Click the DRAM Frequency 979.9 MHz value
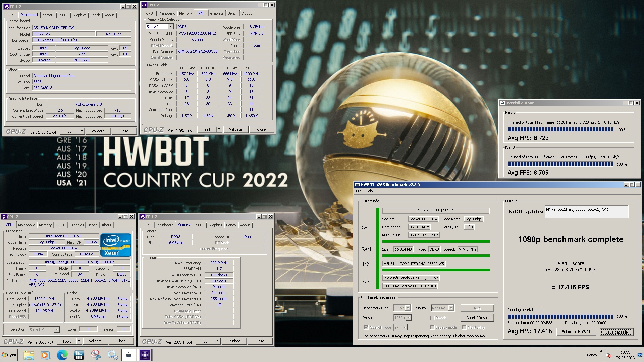The image size is (644, 362). [219, 263]
